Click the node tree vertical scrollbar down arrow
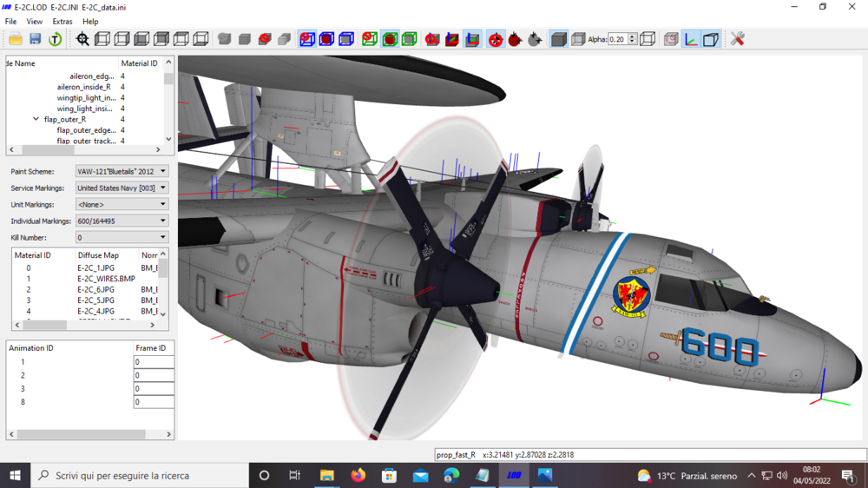 168,139
